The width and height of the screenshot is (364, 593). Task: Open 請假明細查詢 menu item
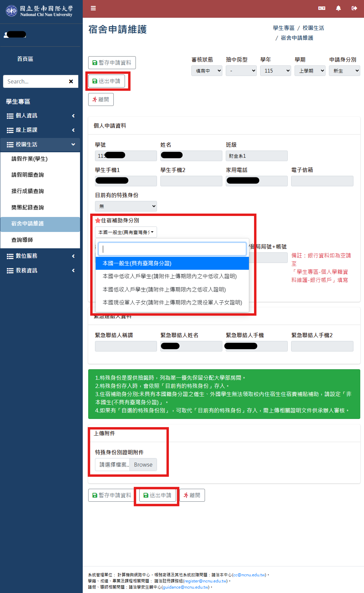coord(40,175)
